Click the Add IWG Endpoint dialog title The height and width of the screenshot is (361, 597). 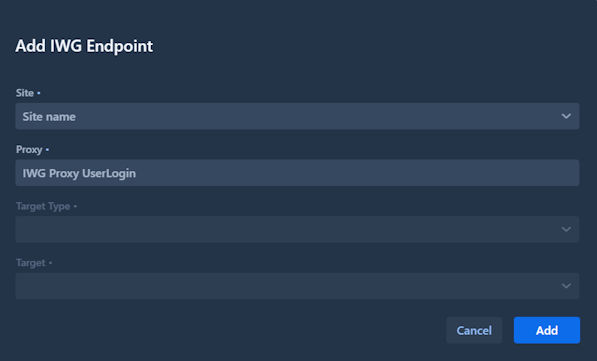tap(84, 46)
